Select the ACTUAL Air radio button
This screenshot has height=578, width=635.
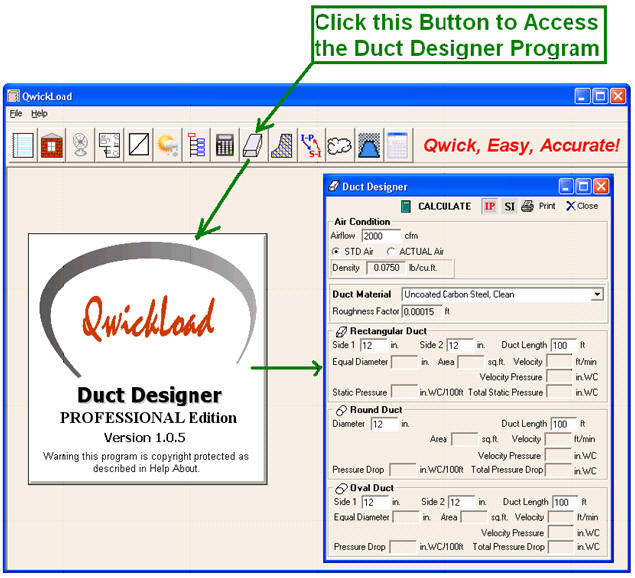[390, 251]
